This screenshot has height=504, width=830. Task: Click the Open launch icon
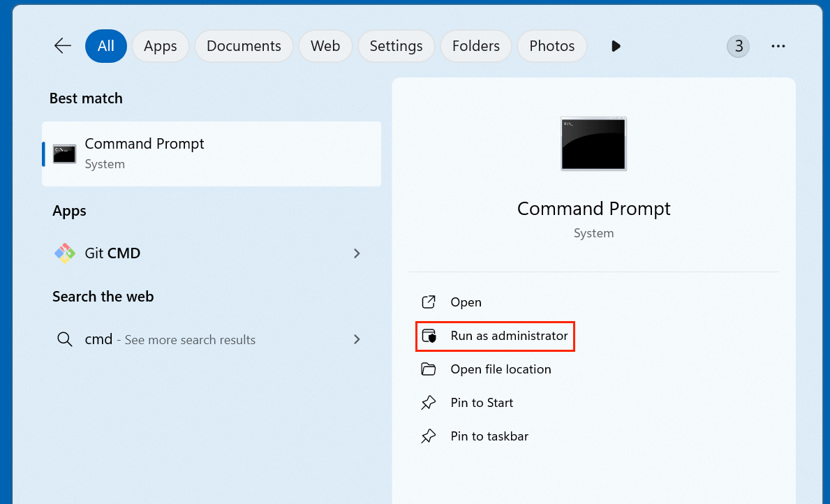(429, 302)
